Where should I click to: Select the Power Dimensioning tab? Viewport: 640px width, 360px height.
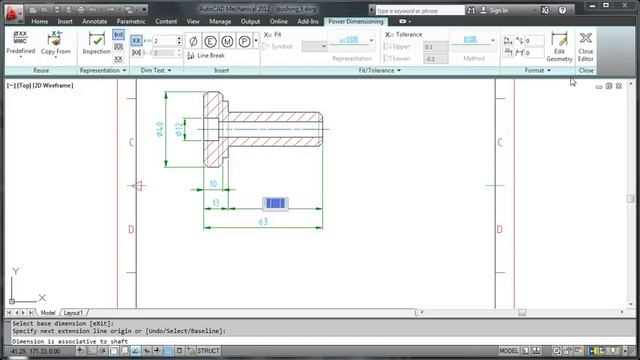click(356, 21)
